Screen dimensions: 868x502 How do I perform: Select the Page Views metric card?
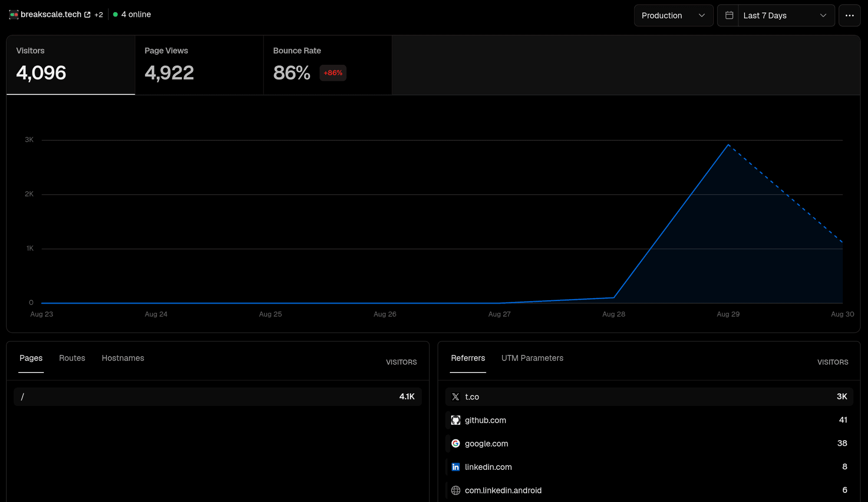click(x=199, y=65)
